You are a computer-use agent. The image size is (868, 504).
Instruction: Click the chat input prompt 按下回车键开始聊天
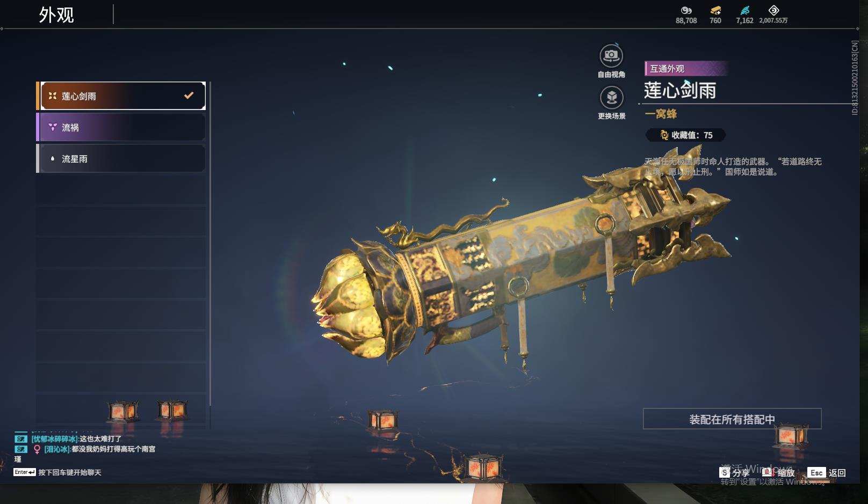point(69,472)
